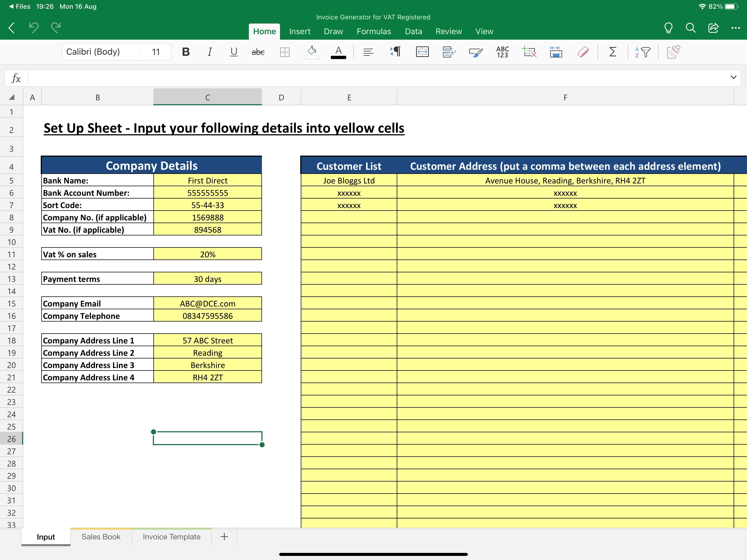Click the Undo arrow

point(33,28)
